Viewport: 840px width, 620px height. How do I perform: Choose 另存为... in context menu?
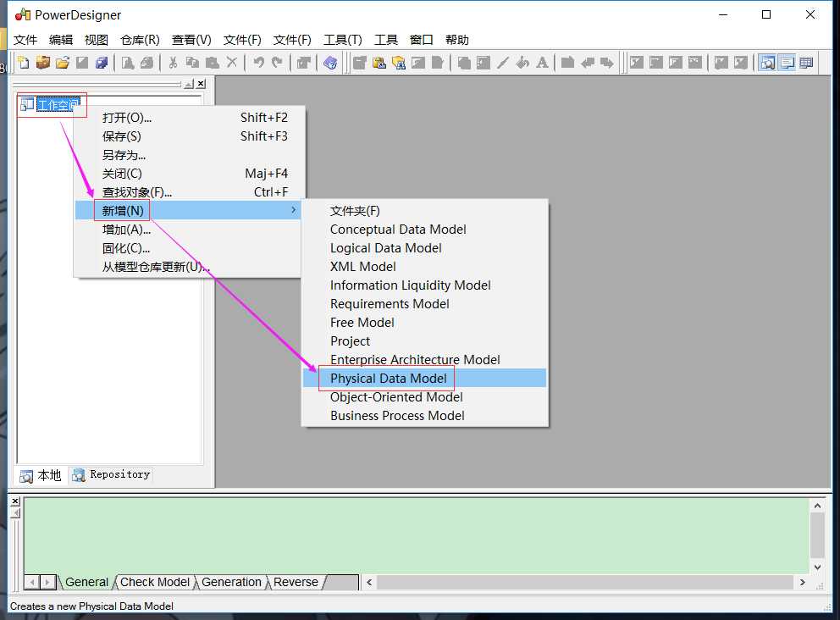coord(189,155)
